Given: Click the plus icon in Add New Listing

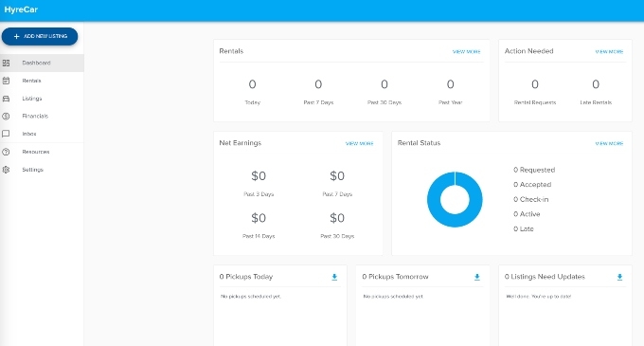Looking at the screenshot, I should click(x=16, y=36).
